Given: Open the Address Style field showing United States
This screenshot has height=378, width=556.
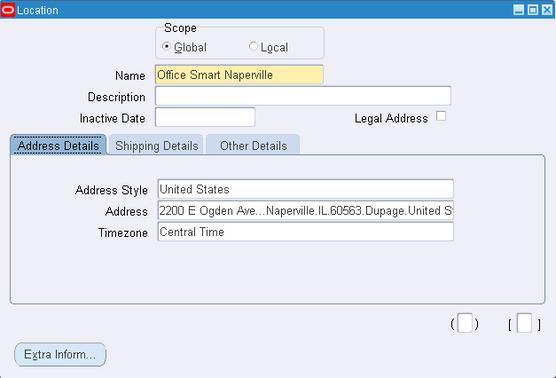Looking at the screenshot, I should (306, 189).
